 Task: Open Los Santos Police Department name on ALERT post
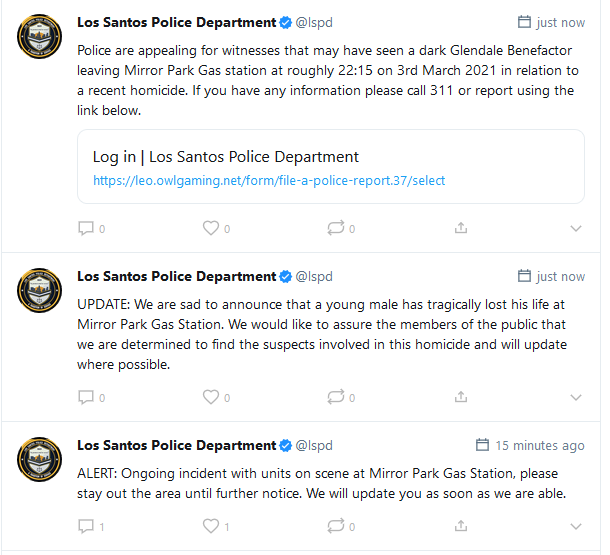tap(176, 445)
